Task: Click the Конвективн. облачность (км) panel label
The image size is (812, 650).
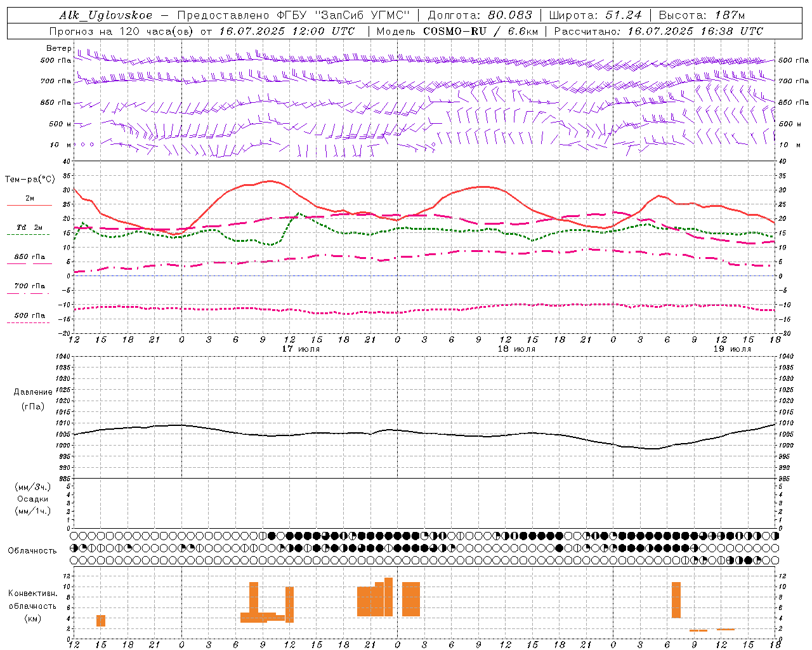Action: [x=33, y=606]
